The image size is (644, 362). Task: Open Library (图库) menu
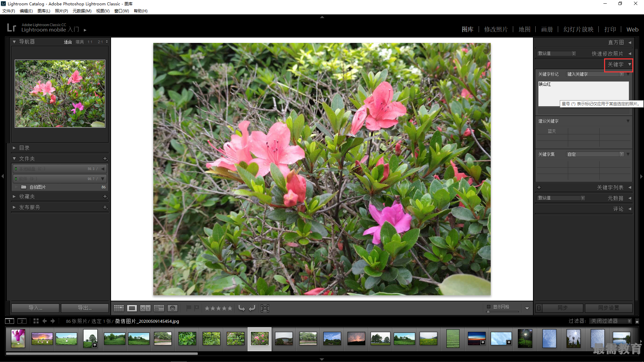tap(44, 11)
